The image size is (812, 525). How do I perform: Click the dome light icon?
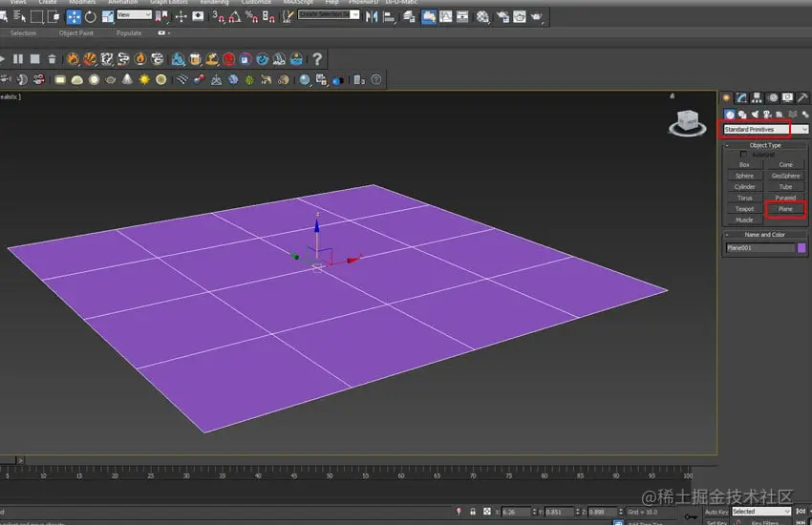tap(77, 79)
